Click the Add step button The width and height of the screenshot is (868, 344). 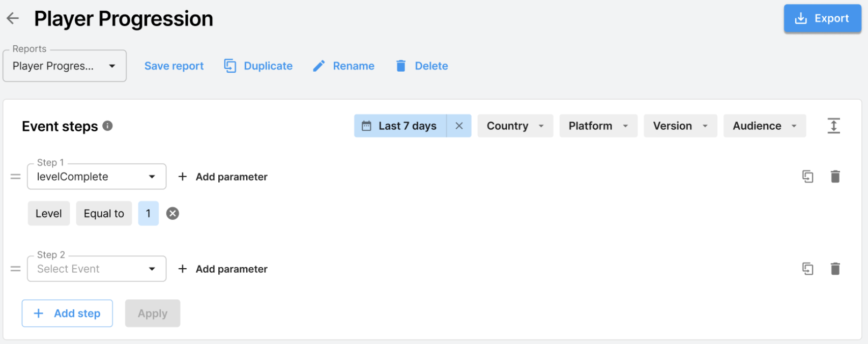pos(67,313)
